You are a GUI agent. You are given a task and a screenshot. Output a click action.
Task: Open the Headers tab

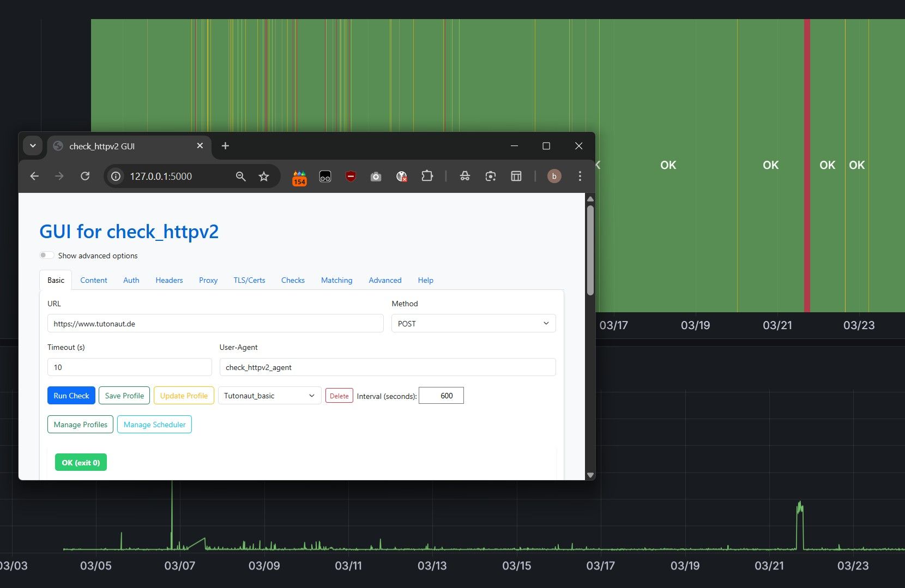coord(169,280)
